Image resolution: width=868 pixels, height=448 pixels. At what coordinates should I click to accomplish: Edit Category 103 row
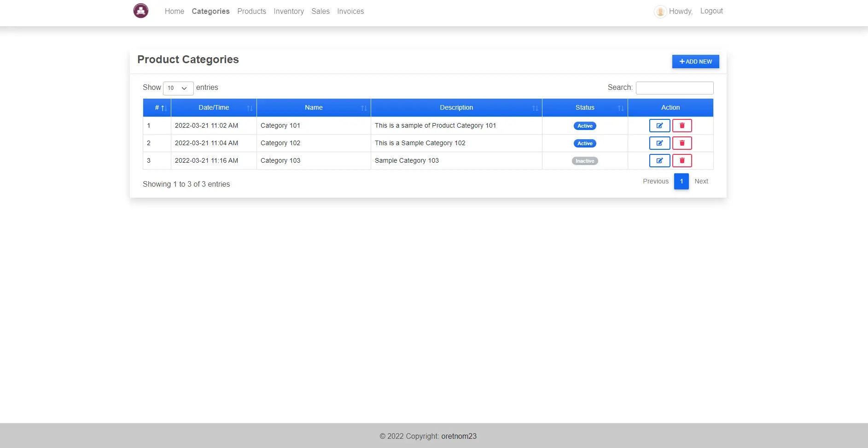coord(659,160)
